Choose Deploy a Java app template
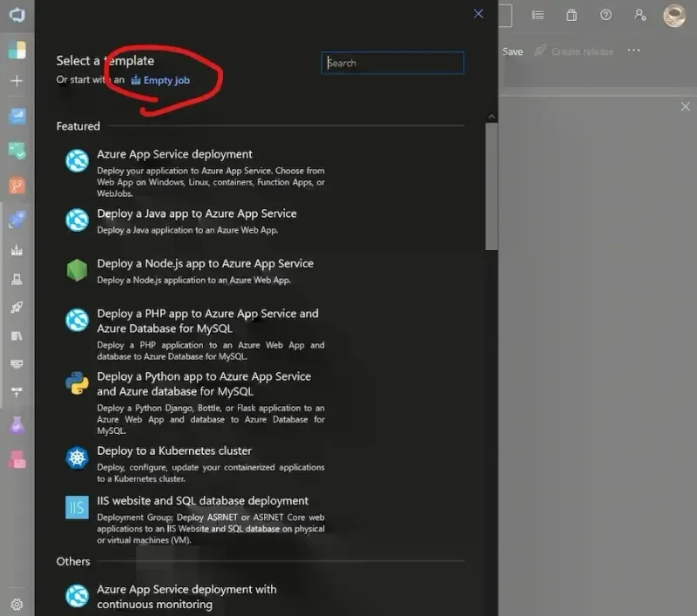 [x=196, y=213]
